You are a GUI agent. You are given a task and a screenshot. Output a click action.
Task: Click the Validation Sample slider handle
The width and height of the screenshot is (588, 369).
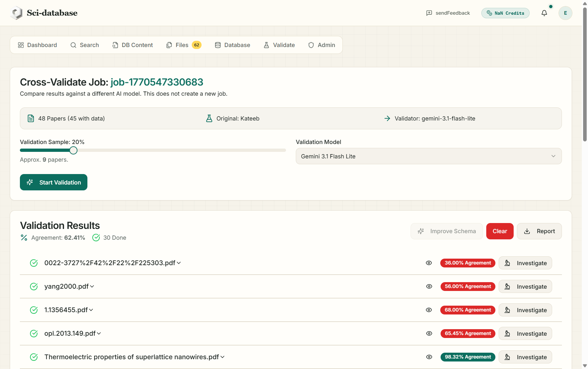click(x=73, y=150)
